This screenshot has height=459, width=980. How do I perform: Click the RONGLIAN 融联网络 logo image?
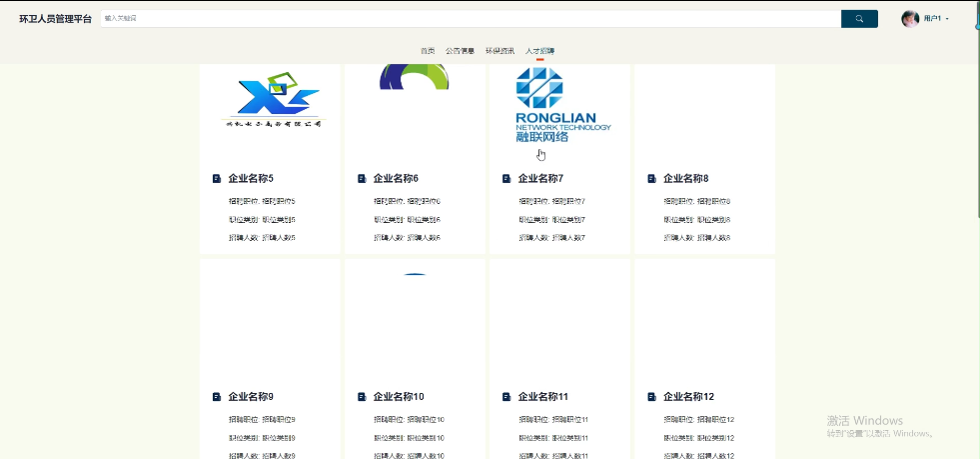coord(563,104)
